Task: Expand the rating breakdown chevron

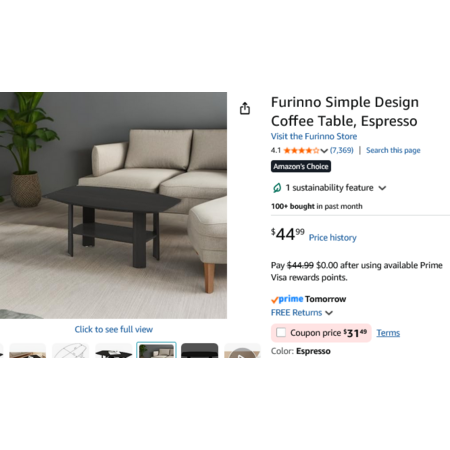Action: point(324,151)
